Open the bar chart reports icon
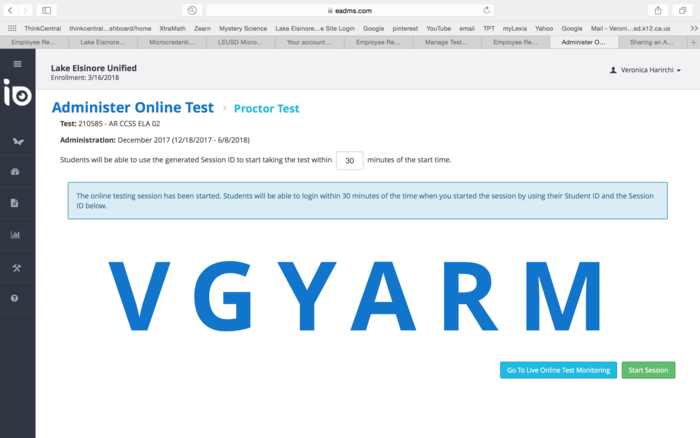Viewport: 700px width, 438px height. [16, 236]
